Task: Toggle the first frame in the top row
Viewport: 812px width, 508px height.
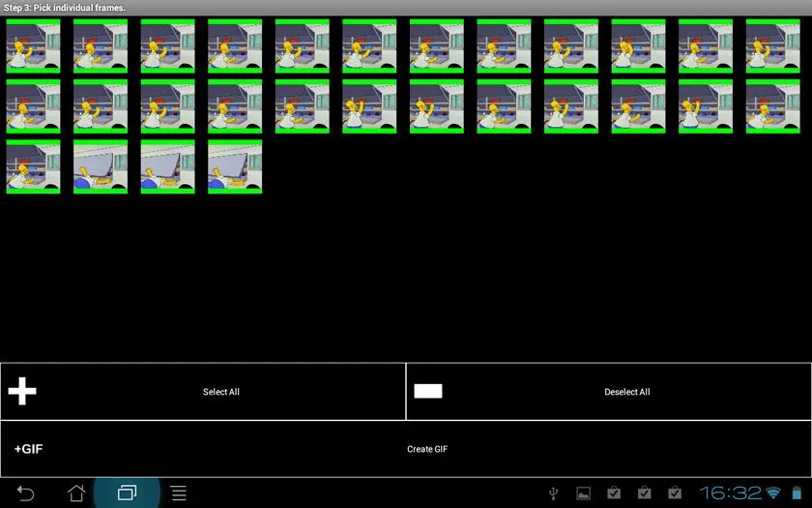Action: click(33, 46)
